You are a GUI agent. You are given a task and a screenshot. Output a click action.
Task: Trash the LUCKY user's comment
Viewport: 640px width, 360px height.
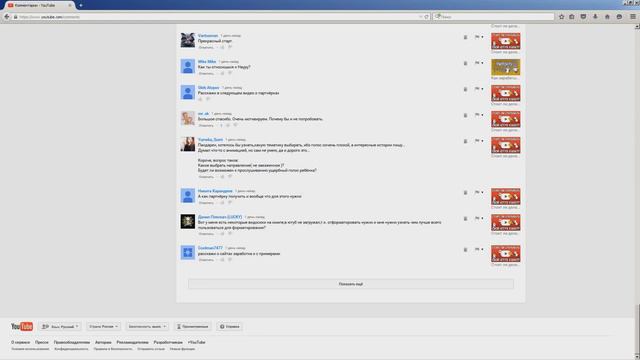coord(465,219)
